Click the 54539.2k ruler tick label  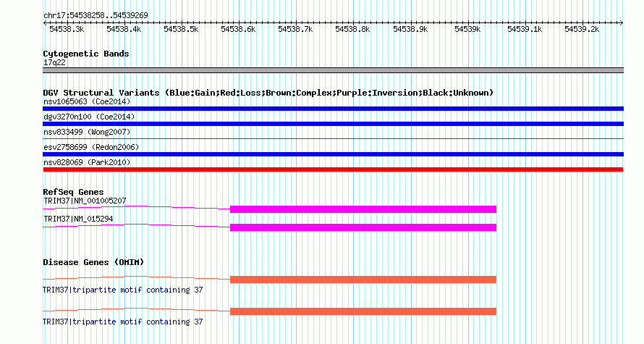coord(582,29)
